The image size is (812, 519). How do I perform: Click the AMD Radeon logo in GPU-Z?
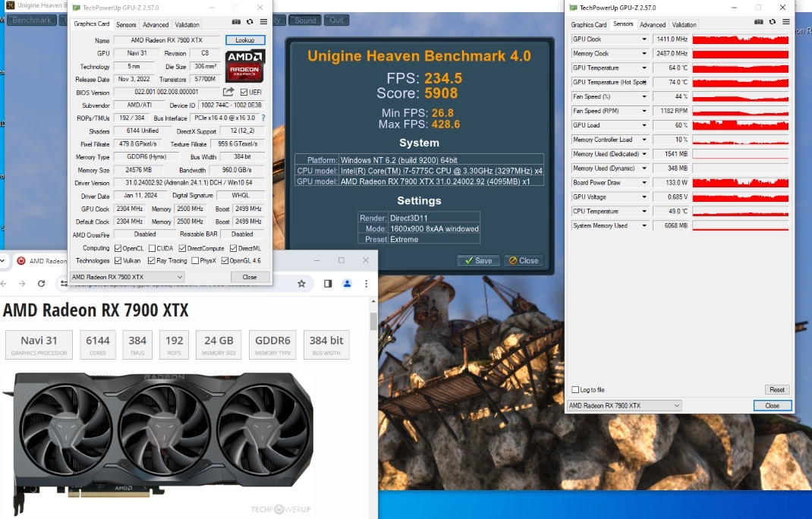coord(245,66)
